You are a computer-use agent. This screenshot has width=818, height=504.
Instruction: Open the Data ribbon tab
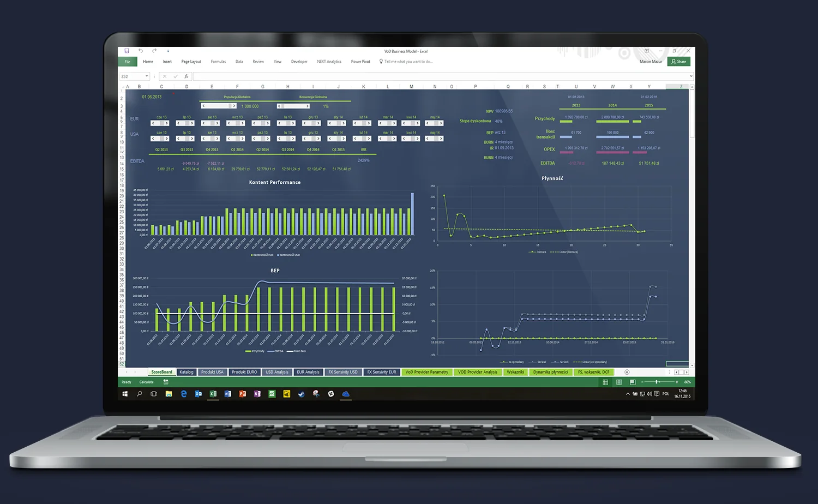[x=239, y=62]
